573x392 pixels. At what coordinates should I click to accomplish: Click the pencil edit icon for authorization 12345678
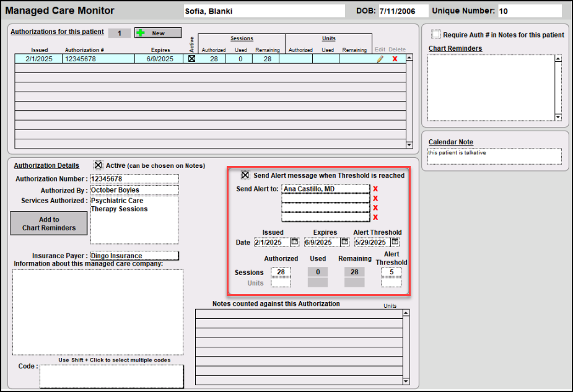coord(380,59)
